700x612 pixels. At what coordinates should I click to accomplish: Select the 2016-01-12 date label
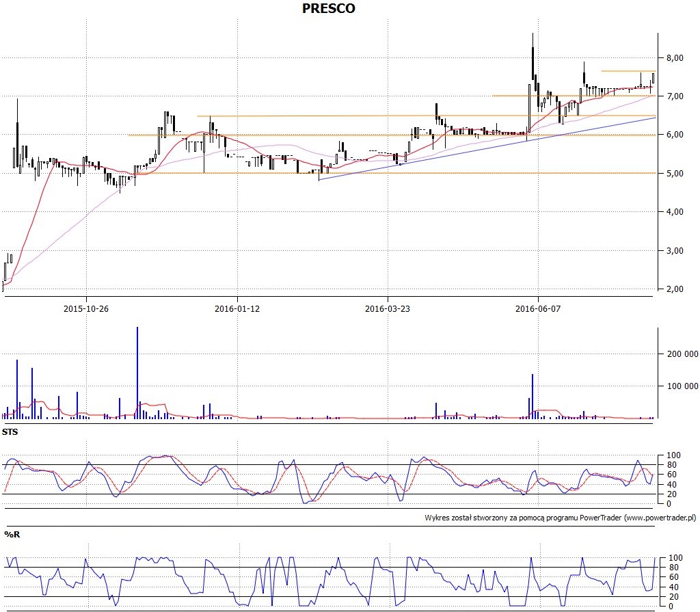(x=237, y=308)
